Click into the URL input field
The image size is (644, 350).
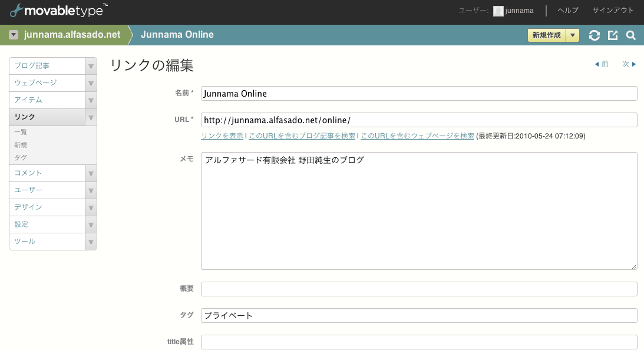click(x=419, y=120)
